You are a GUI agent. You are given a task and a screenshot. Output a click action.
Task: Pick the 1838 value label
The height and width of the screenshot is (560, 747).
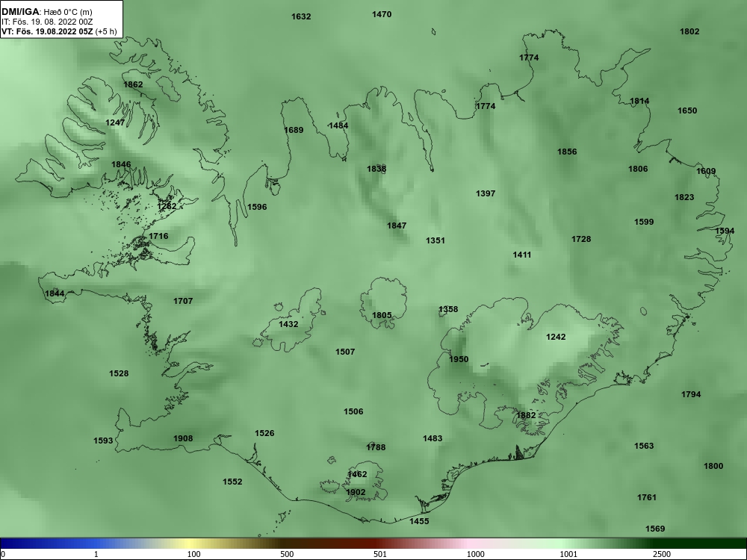tap(376, 169)
